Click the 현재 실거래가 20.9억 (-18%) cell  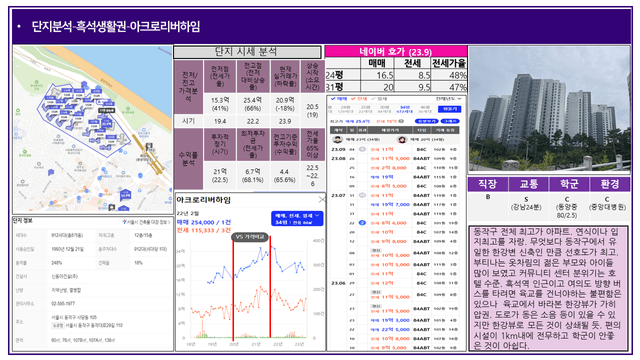[285, 104]
